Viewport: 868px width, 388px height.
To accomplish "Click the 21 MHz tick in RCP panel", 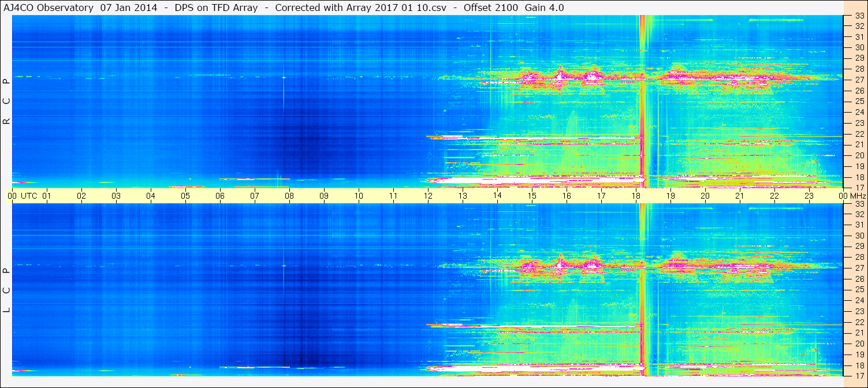I will tap(859, 144).
